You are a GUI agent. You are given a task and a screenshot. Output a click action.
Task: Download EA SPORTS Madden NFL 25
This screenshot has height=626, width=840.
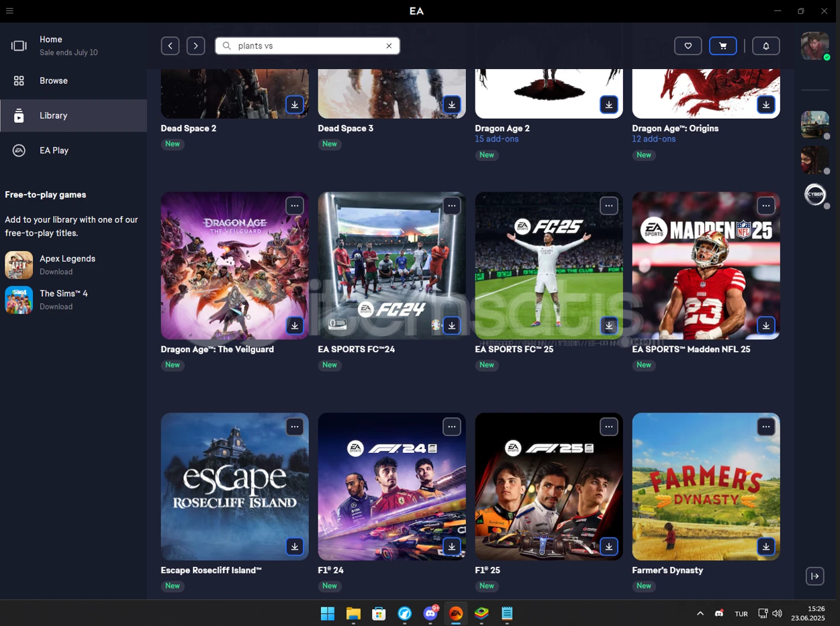click(x=766, y=325)
